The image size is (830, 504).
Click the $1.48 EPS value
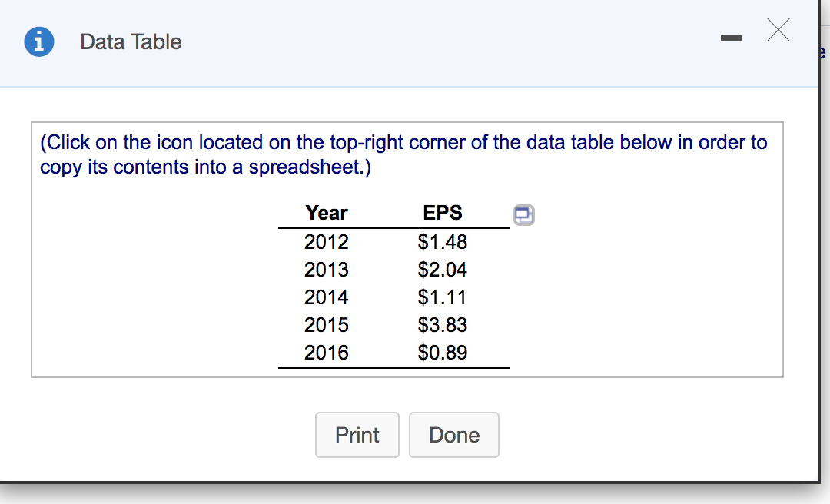click(443, 242)
